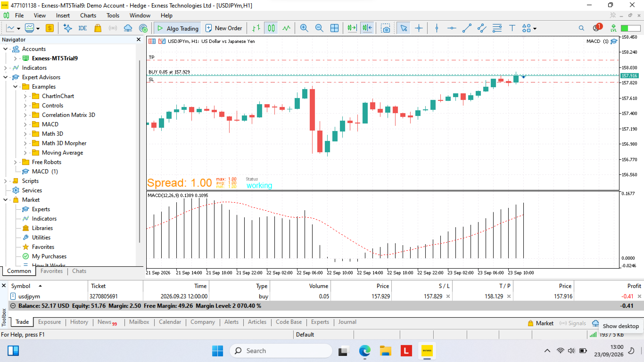Switch to the History tab
The image size is (644, 362).
[79, 322]
